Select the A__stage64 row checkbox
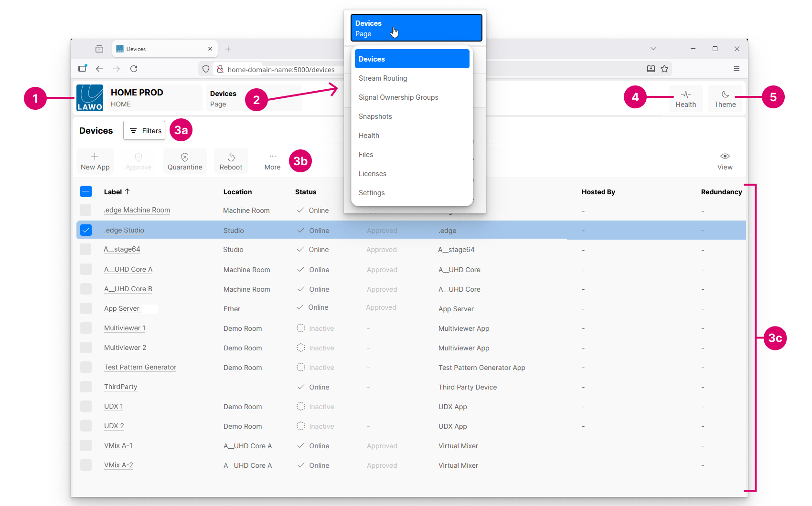 pyautogui.click(x=86, y=249)
